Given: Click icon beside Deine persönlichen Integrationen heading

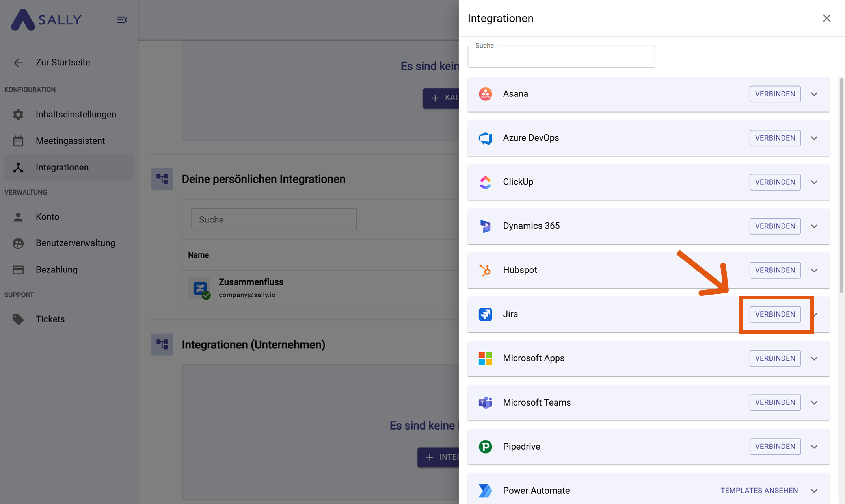Looking at the screenshot, I should 162,179.
